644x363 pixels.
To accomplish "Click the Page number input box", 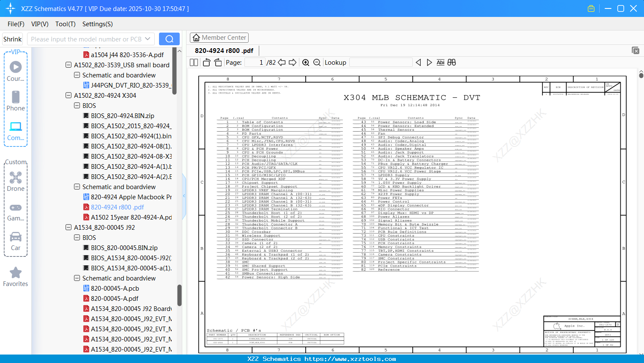I will [x=255, y=63].
